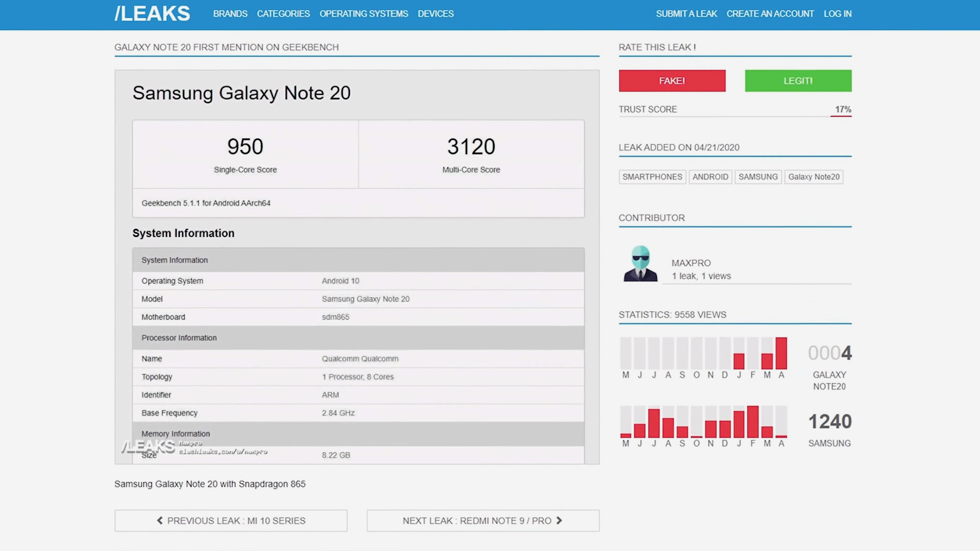Click the Galaxy Note20 April statistics bar

(x=781, y=353)
